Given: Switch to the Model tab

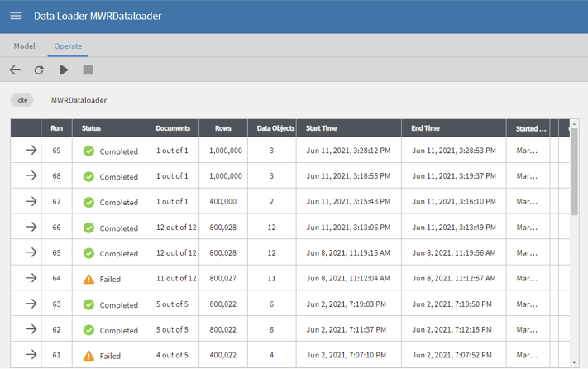Looking at the screenshot, I should click(24, 46).
